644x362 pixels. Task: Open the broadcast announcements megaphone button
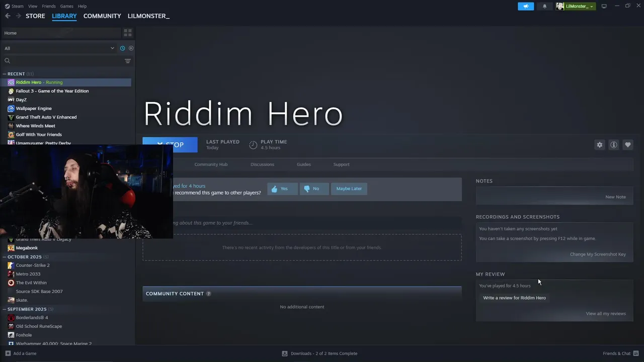pyautogui.click(x=526, y=6)
